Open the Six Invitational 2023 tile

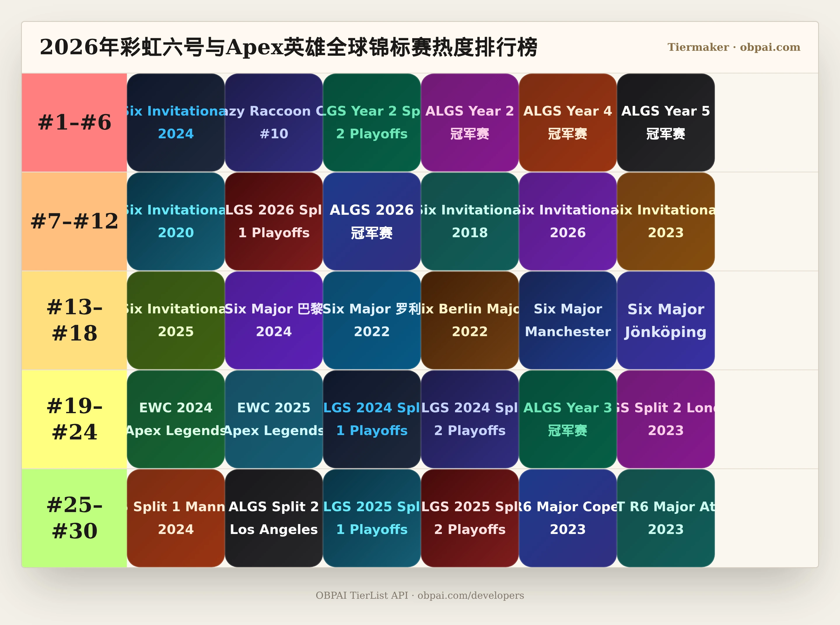pos(666,221)
